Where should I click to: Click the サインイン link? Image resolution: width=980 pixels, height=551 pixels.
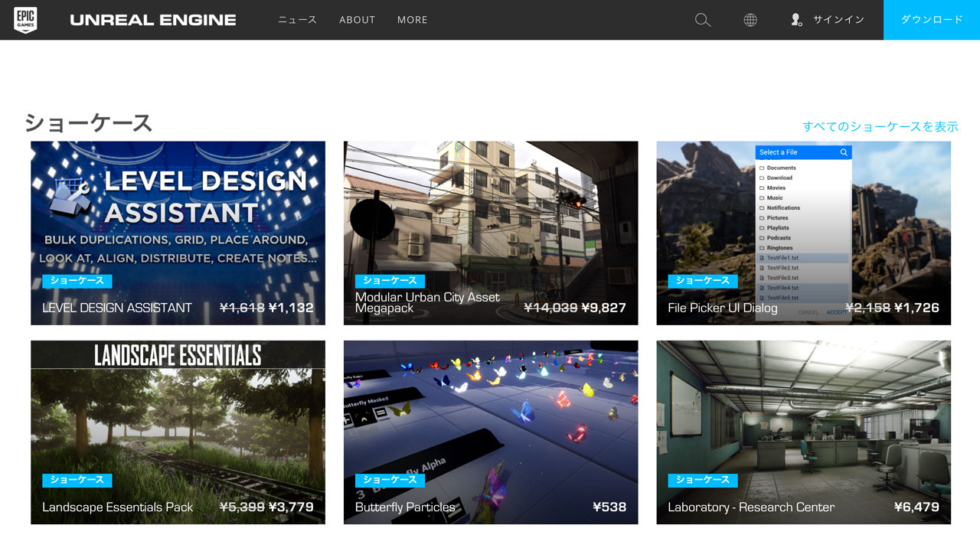pyautogui.click(x=838, y=20)
